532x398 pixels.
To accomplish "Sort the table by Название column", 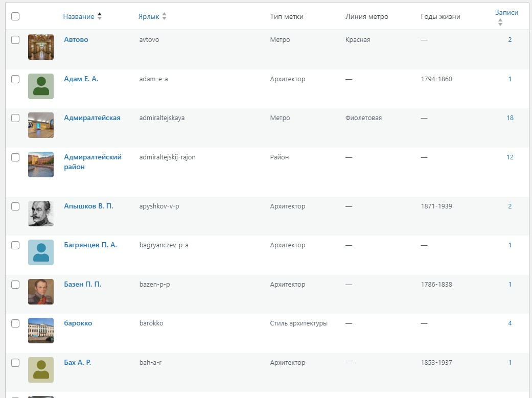I will coord(79,16).
